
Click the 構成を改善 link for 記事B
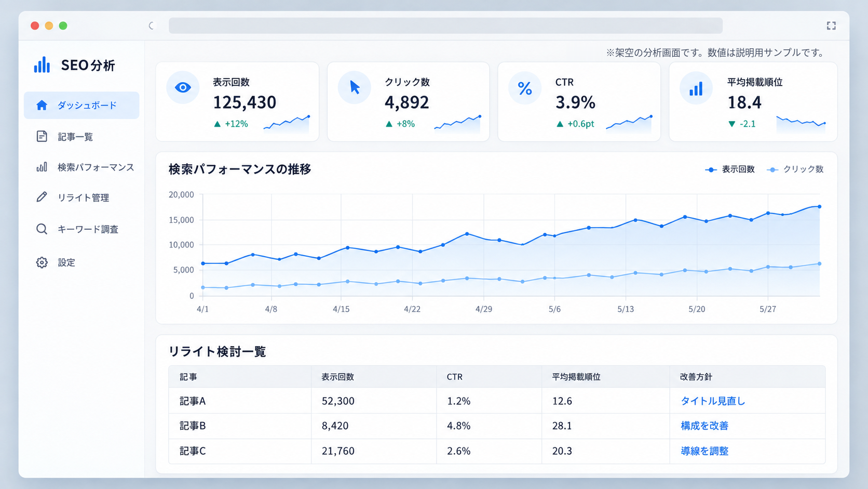tap(704, 426)
